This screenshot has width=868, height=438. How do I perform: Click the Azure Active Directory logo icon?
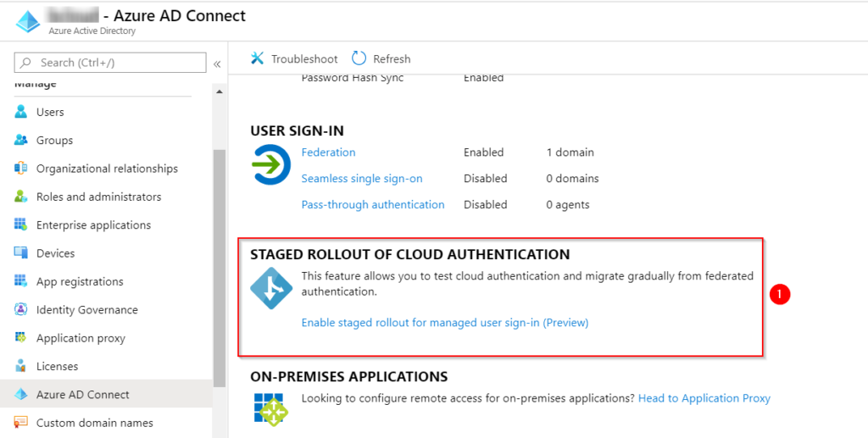28,21
